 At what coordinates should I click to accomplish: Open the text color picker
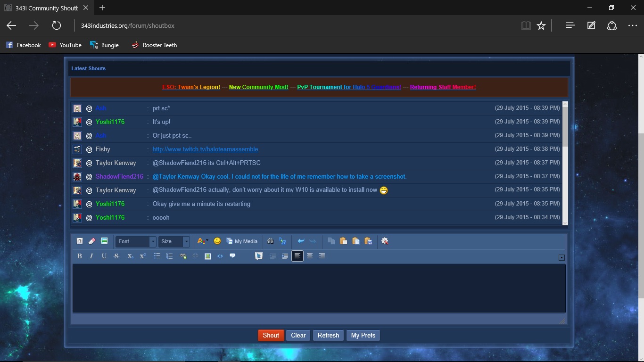pos(202,241)
